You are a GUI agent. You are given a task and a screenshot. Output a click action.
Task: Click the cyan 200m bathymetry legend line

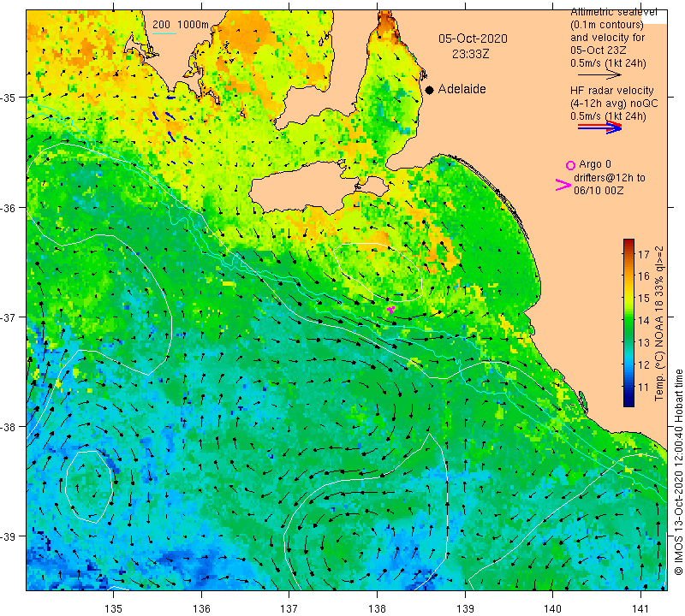tap(164, 33)
